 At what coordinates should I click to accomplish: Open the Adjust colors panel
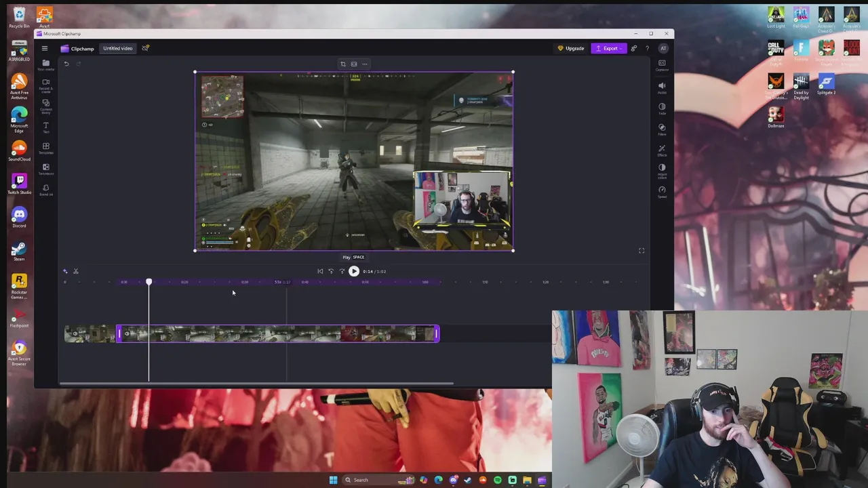pos(662,171)
